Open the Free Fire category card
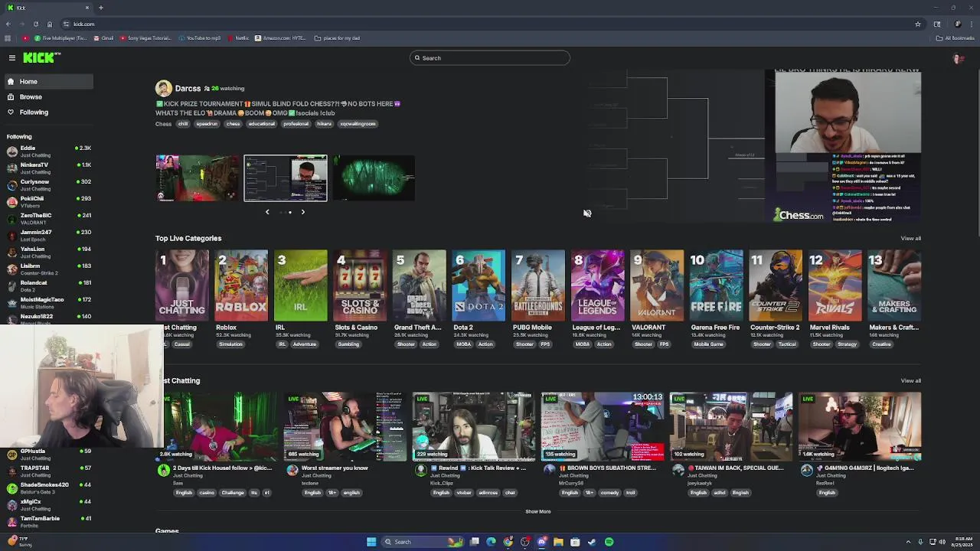 click(717, 285)
